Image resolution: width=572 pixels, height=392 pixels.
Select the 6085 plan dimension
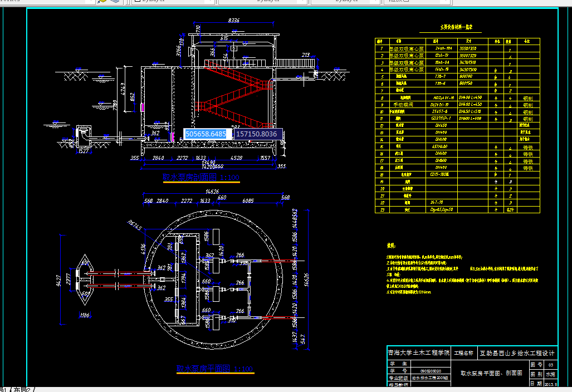coord(248,200)
